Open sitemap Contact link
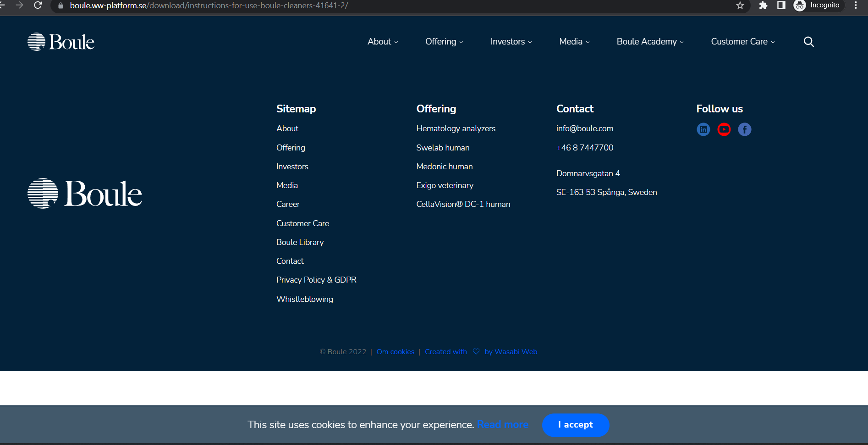 pos(290,261)
